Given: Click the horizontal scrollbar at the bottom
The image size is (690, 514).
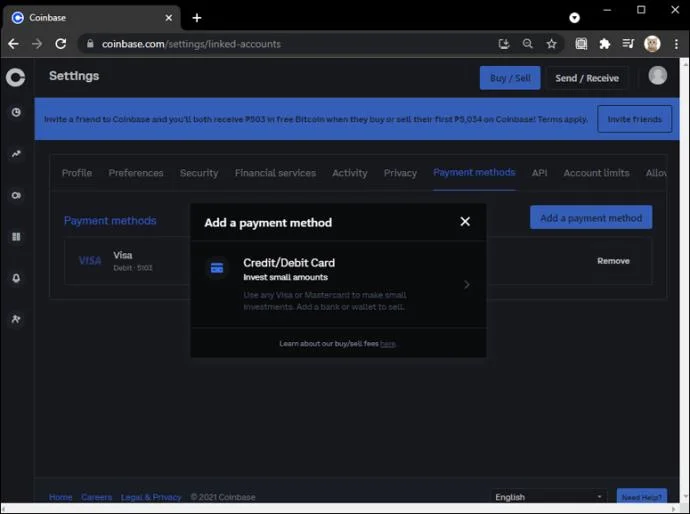Looking at the screenshot, I should pos(338,508).
